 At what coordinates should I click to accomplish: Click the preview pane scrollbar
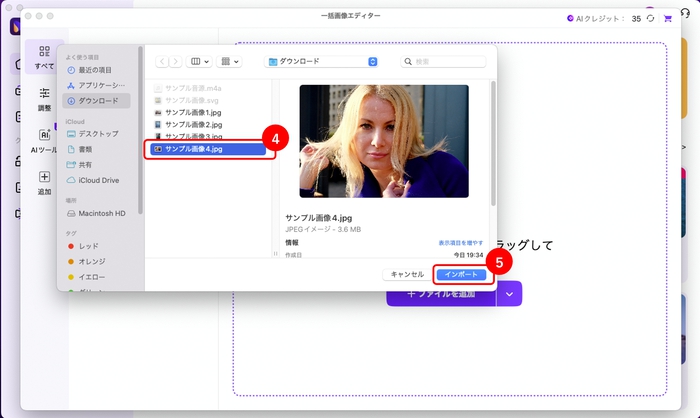click(x=493, y=143)
